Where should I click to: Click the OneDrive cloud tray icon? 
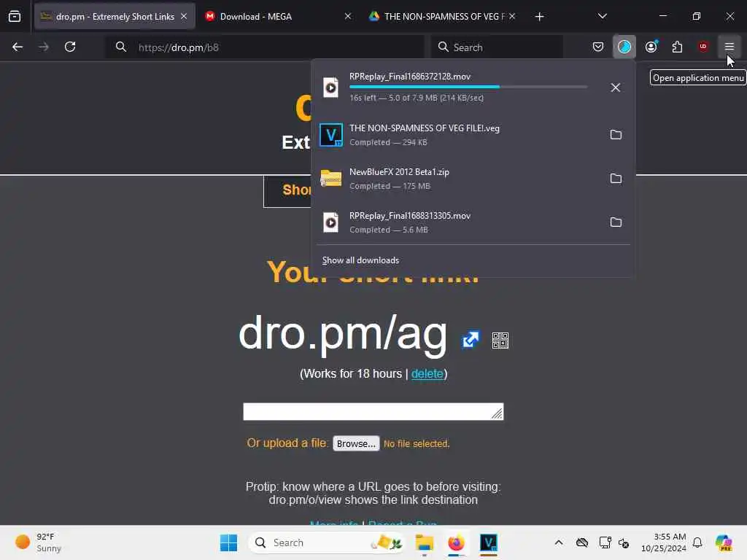click(x=581, y=542)
